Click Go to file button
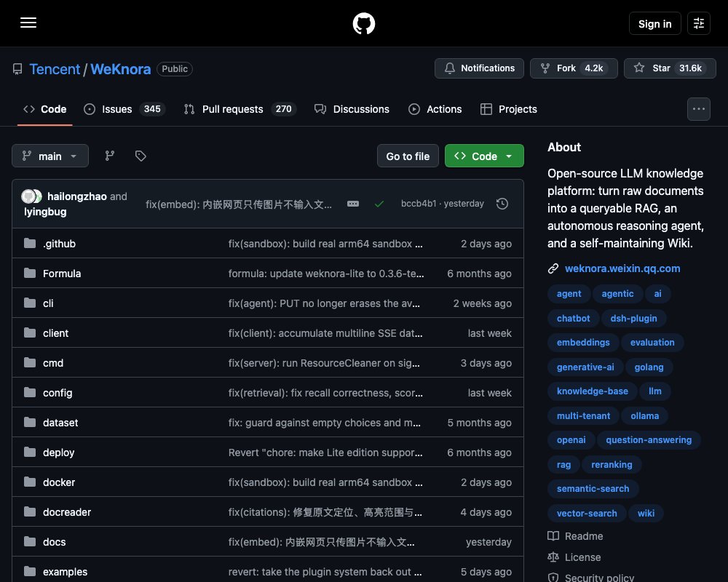This screenshot has height=582, width=728. click(x=408, y=156)
